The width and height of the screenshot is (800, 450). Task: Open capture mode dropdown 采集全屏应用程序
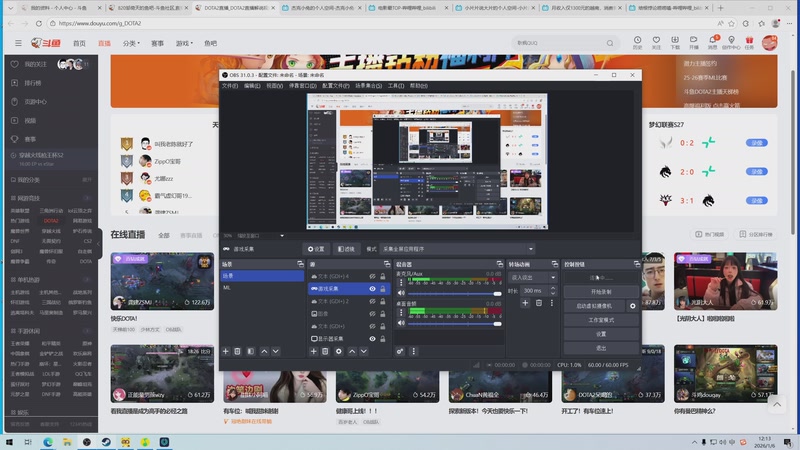click(458, 249)
